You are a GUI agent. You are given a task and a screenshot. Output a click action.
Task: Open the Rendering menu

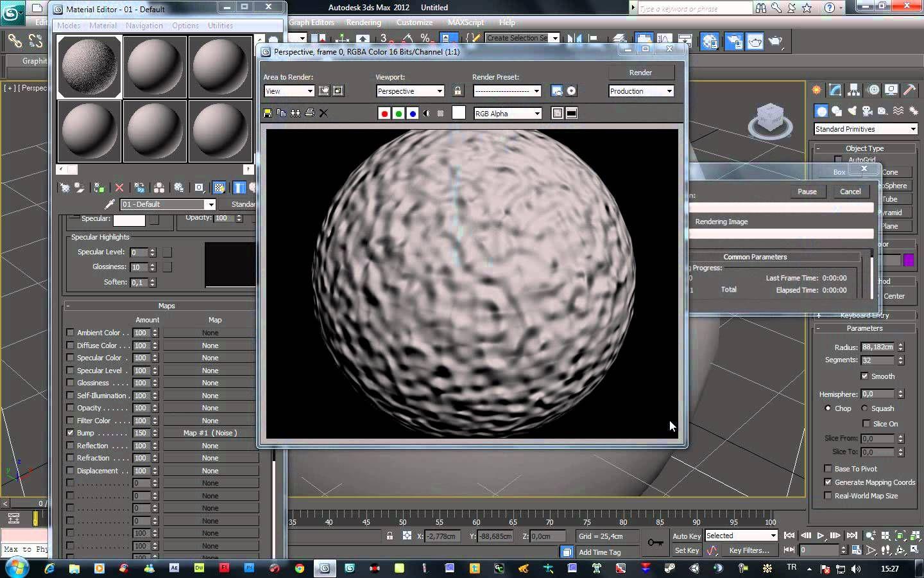click(x=364, y=22)
